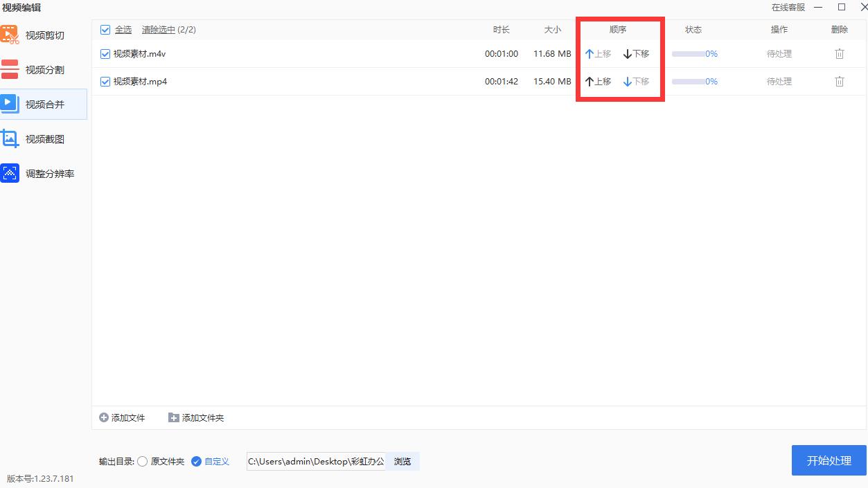The width and height of the screenshot is (868, 488).
Task: Open the 视频截图 tool icon
Action: [9, 138]
